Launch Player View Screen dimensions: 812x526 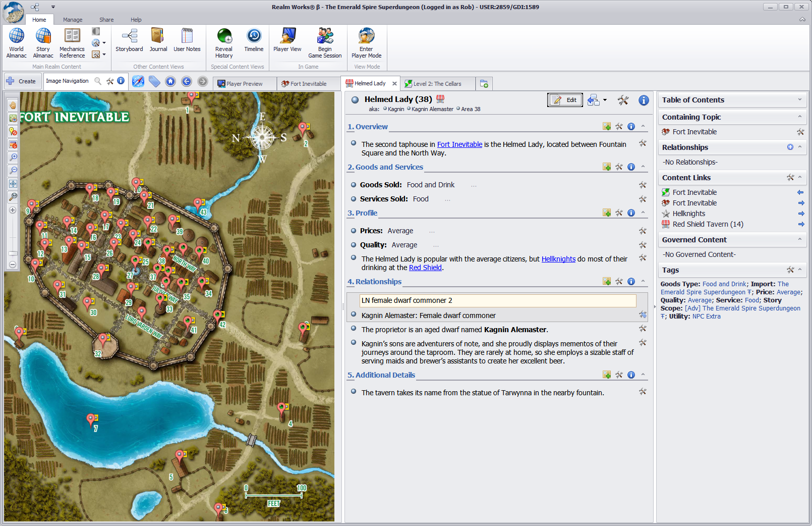(287, 40)
